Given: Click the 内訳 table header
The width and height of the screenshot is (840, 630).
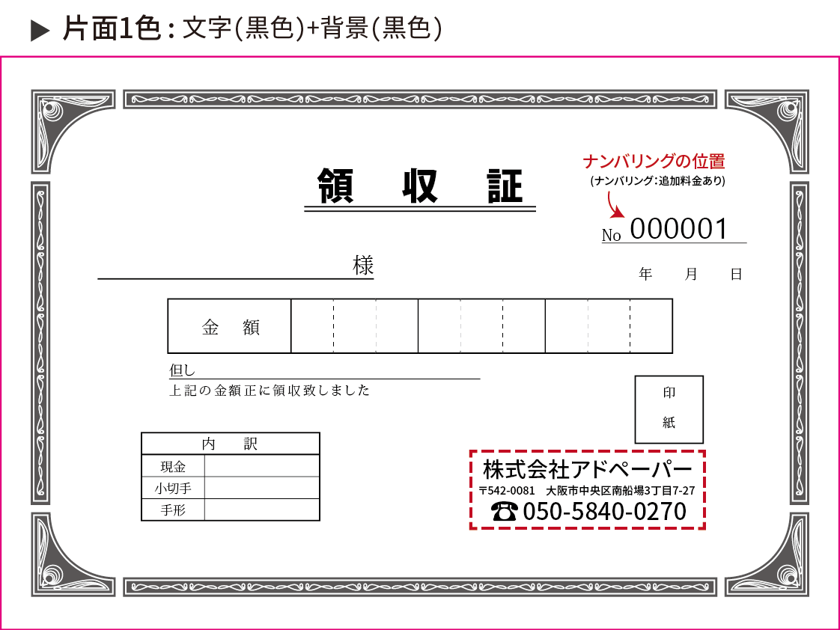Looking at the screenshot, I should point(230,444).
